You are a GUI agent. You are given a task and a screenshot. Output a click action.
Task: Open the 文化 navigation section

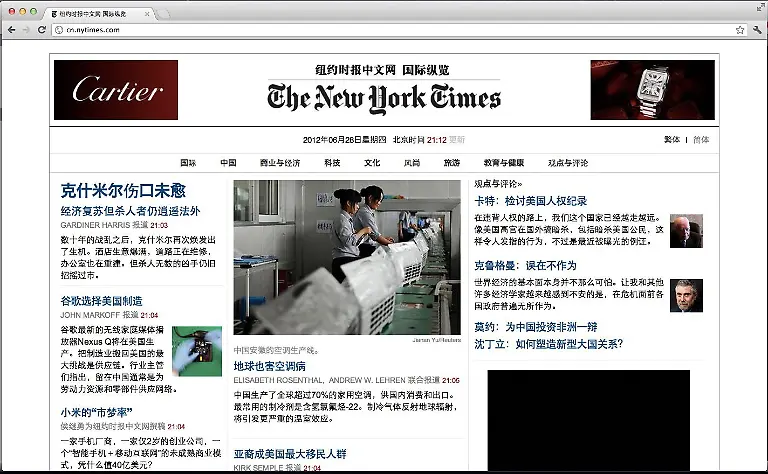click(x=372, y=163)
